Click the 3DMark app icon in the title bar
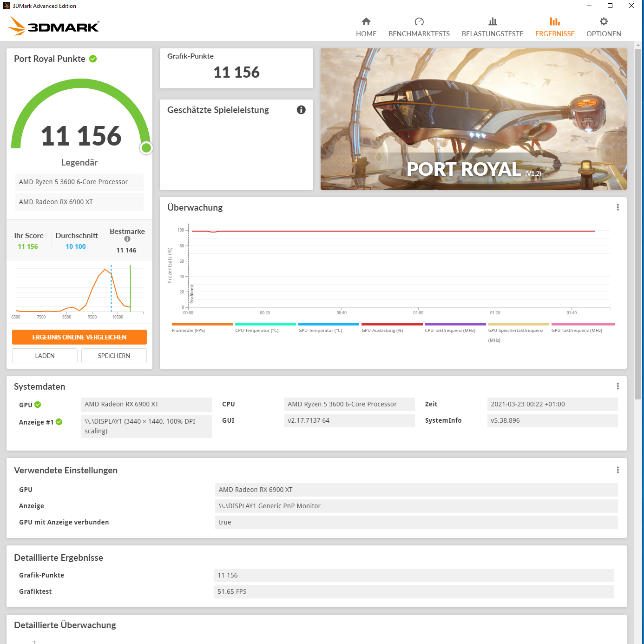The width and height of the screenshot is (644, 644). point(6,6)
